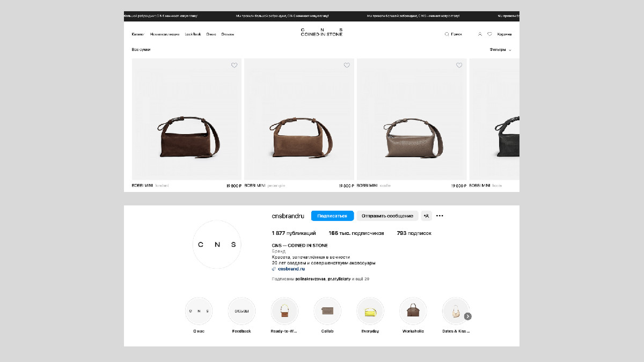Click the search magnifier icon
The image size is (644, 362).
[x=447, y=34]
